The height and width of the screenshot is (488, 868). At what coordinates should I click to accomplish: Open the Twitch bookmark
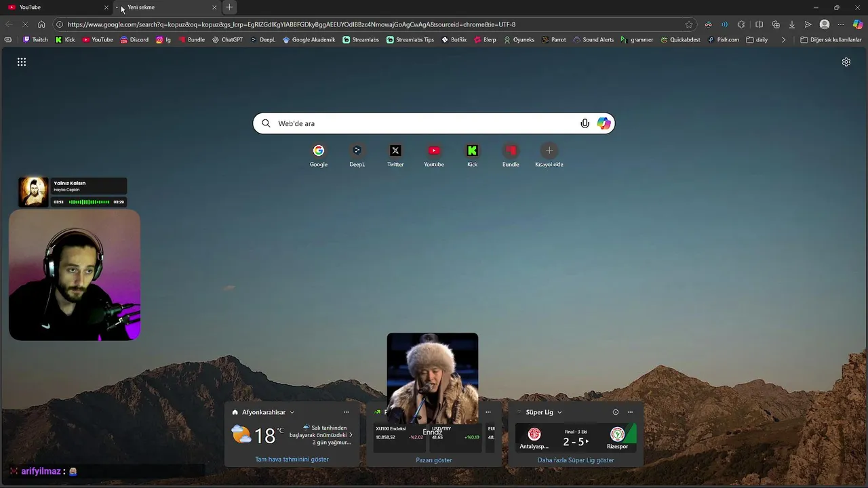(x=36, y=39)
